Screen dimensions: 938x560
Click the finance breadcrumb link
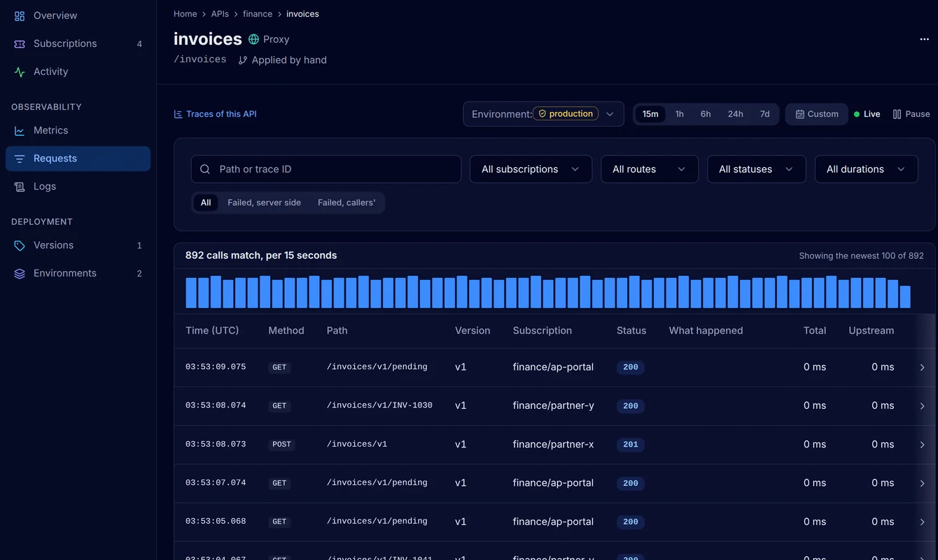258,14
